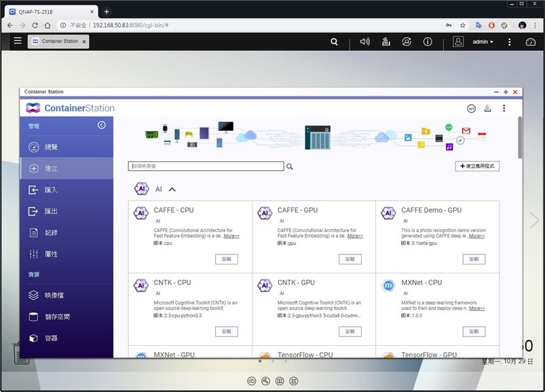Open the volume control speaker icon
545x392 pixels.
(364, 41)
